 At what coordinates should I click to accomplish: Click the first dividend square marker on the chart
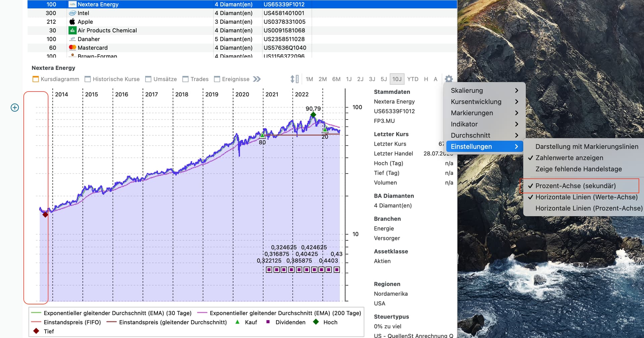269,270
